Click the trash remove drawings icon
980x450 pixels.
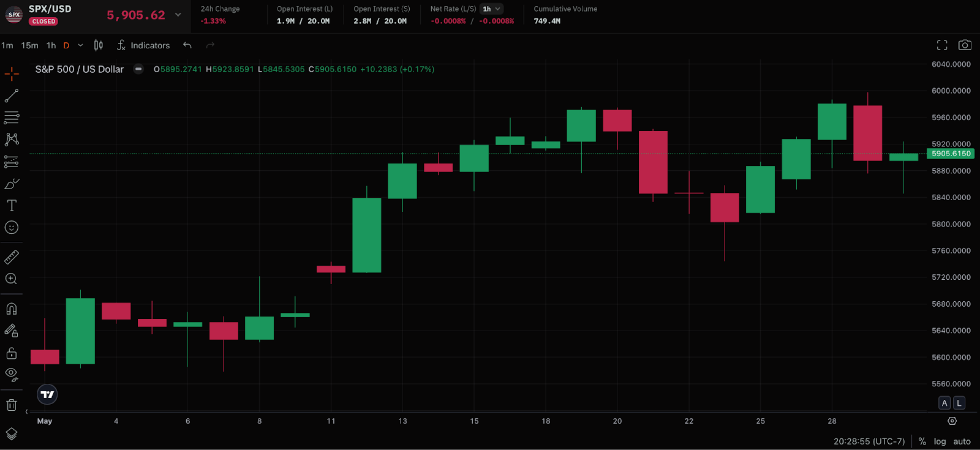(x=12, y=405)
